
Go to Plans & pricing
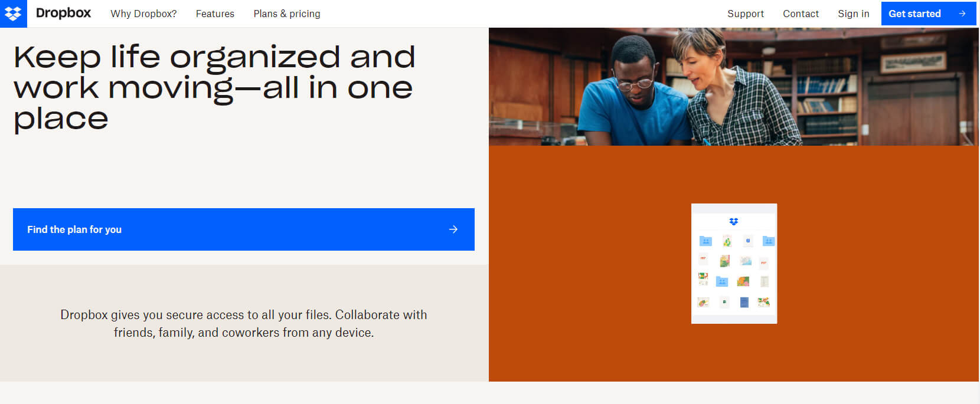coord(287,14)
